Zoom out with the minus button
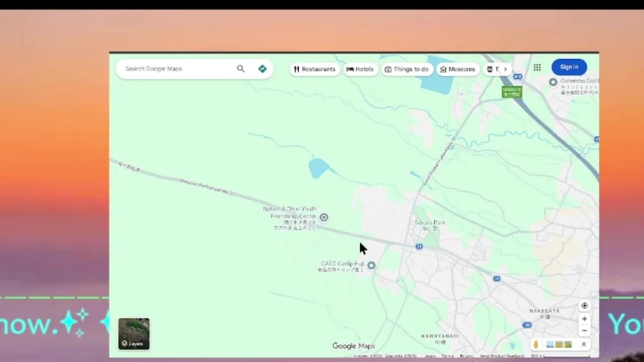Screen dimensions: 644x362 click(x=584, y=331)
